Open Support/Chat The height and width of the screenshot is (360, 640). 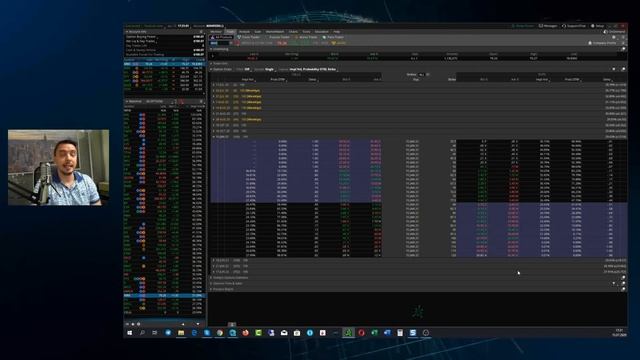point(574,26)
